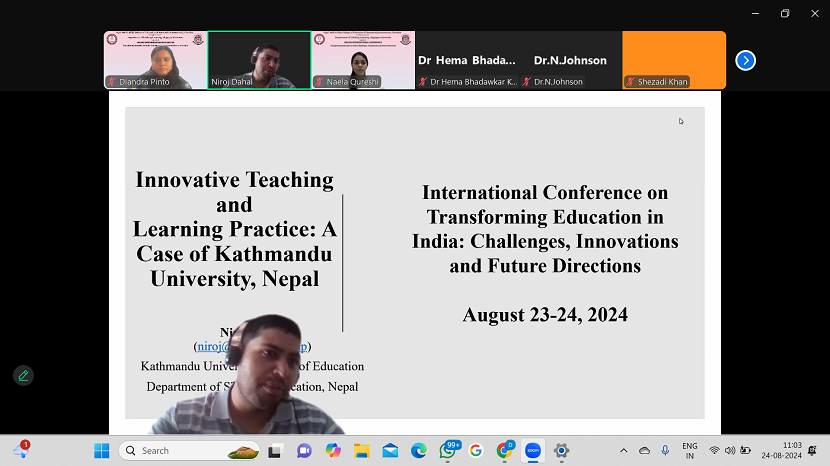Open the clock showing 11:03 24-08-2024
This screenshot has height=466, width=830.
782,451
